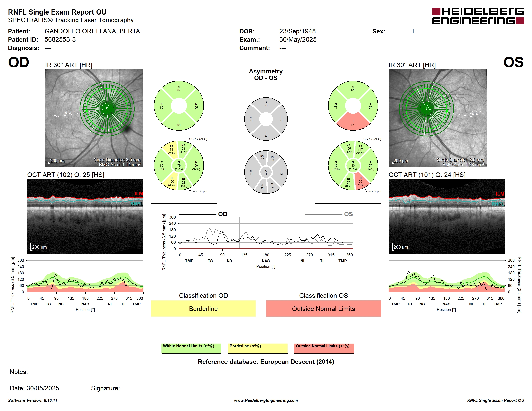
Task: Click inside the Notes field
Action: (x=266, y=379)
